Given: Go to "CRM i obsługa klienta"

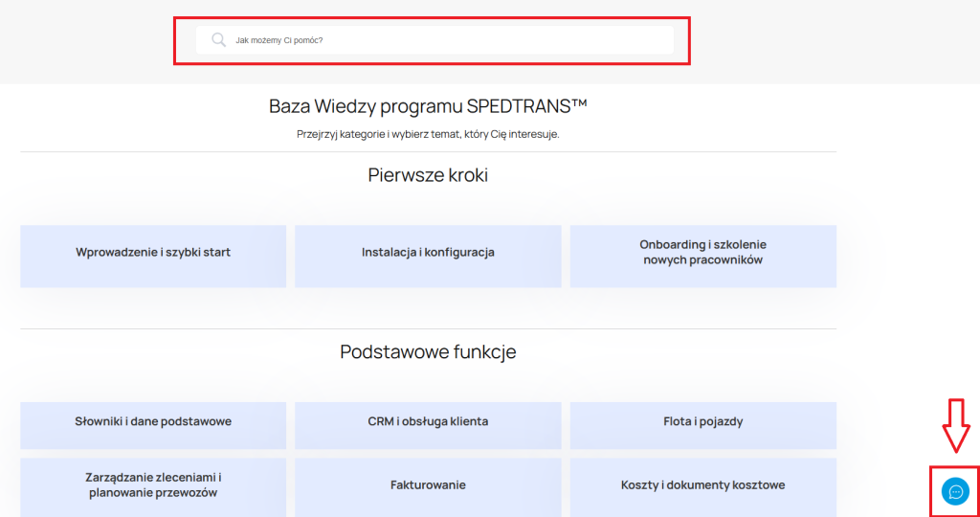Looking at the screenshot, I should coord(428,423).
